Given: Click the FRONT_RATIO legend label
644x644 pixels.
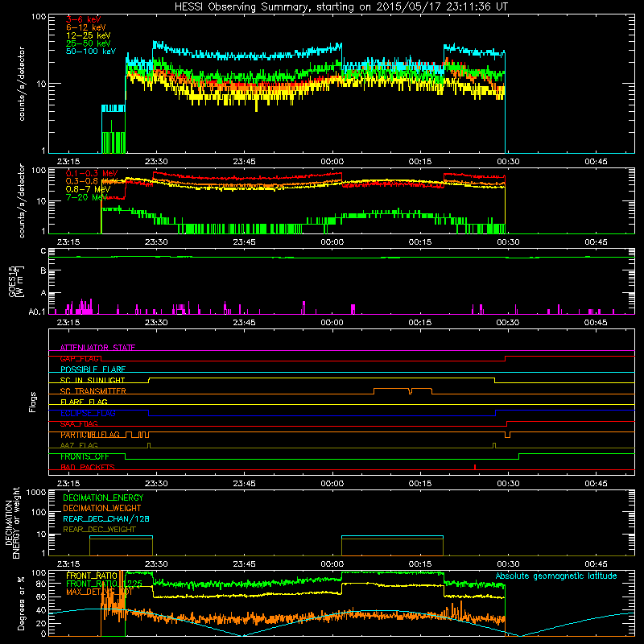Looking at the screenshot, I should [92, 576].
